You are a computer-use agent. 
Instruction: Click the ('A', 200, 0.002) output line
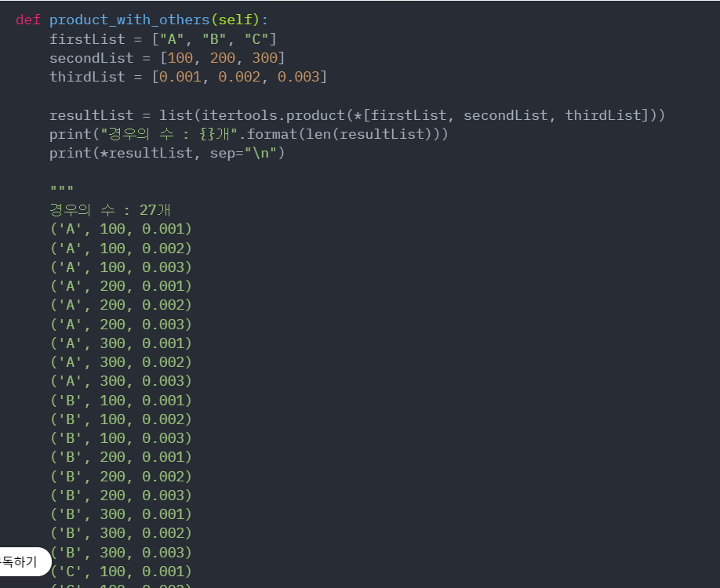coord(121,305)
